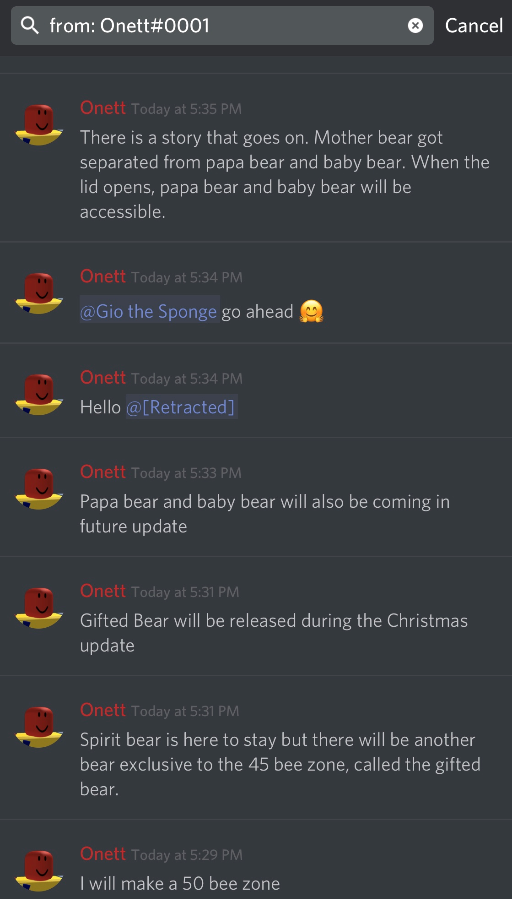Click the 'from: Onett#0001' search field
The image size is (529, 899).
[222, 25]
